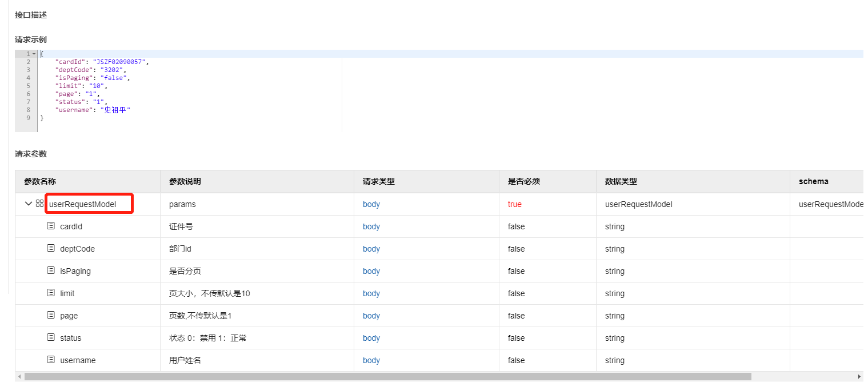The width and height of the screenshot is (868, 382).
Task: Click the field icon beside cardId parameter
Action: [51, 225]
